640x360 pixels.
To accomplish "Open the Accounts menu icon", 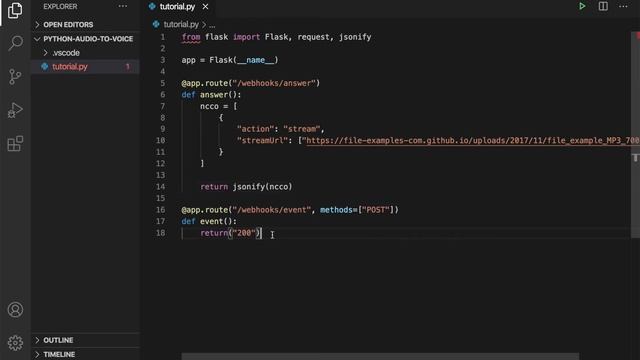I will pyautogui.click(x=15, y=310).
